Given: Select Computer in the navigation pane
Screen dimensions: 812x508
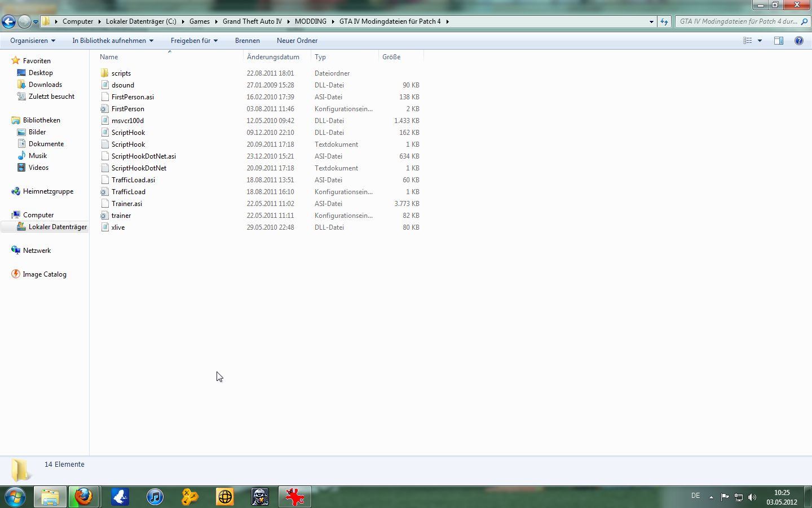Looking at the screenshot, I should point(38,215).
